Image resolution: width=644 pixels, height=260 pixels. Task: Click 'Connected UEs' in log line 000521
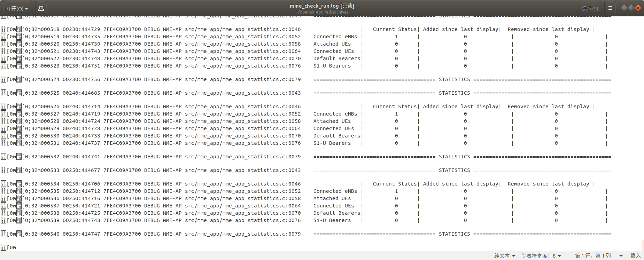point(333,51)
